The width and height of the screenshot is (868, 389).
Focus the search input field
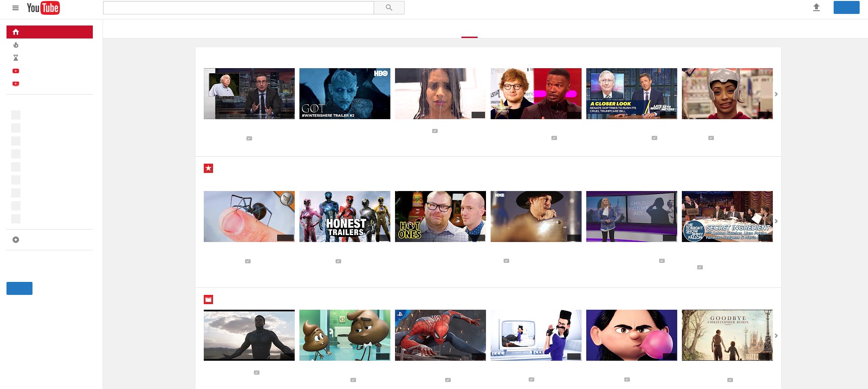tap(238, 7)
